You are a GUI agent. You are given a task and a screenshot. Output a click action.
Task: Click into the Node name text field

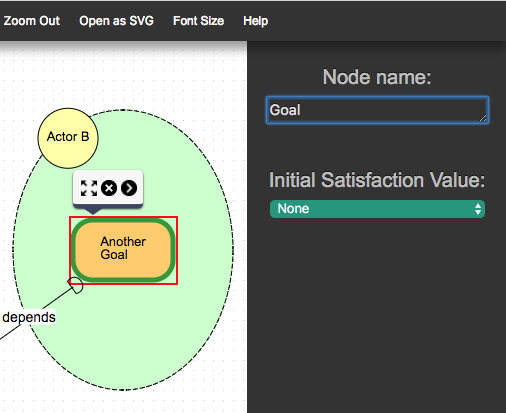pos(377,110)
